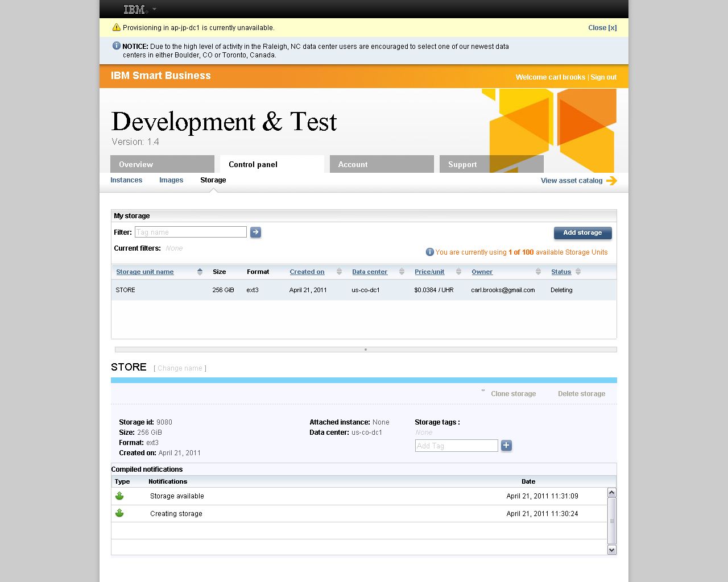Click the green icon for Creating storage notification
This screenshot has height=582, width=728.
point(119,513)
